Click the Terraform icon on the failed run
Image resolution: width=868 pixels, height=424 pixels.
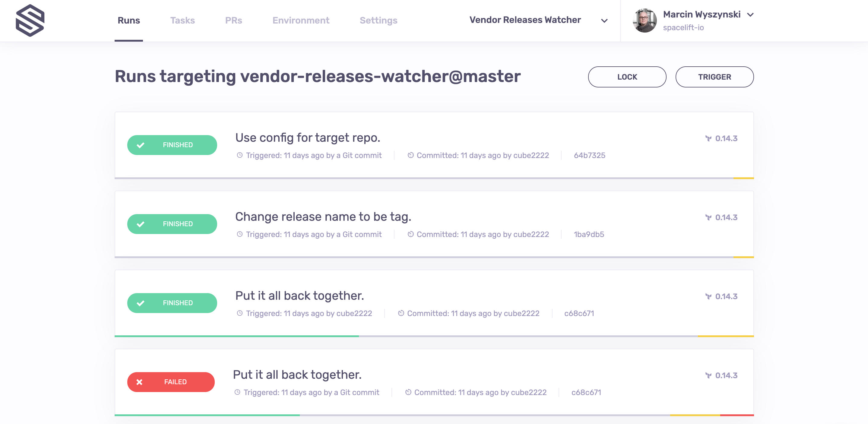point(708,375)
